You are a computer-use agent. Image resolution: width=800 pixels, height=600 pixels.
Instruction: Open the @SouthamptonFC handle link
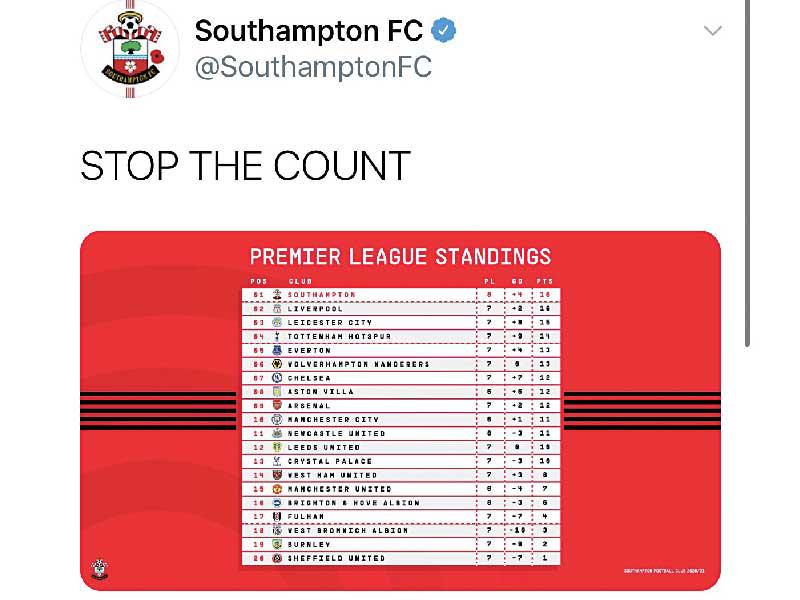pyautogui.click(x=313, y=67)
